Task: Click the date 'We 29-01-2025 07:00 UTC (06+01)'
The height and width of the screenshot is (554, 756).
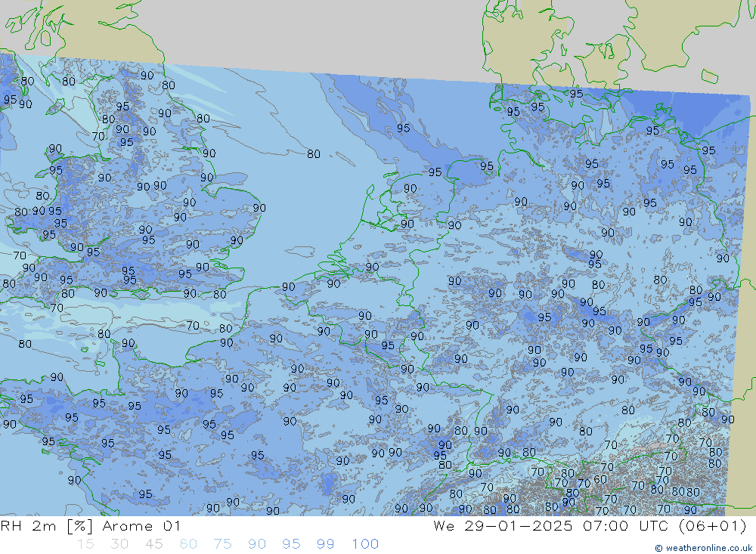Action: (x=590, y=526)
